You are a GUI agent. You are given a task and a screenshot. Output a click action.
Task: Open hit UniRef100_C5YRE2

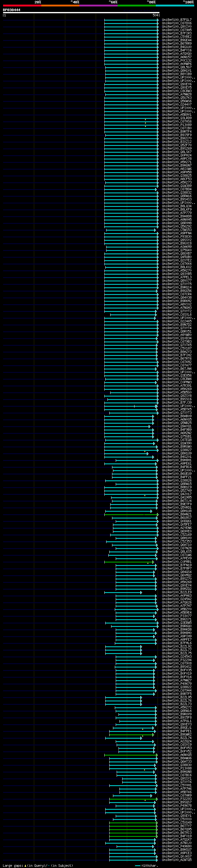tap(177, 37)
